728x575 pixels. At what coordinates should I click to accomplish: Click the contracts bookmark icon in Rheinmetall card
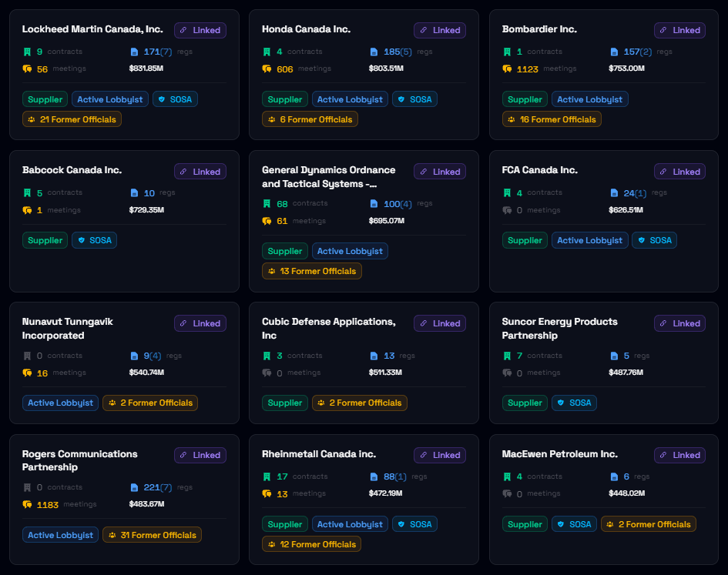[x=267, y=476]
